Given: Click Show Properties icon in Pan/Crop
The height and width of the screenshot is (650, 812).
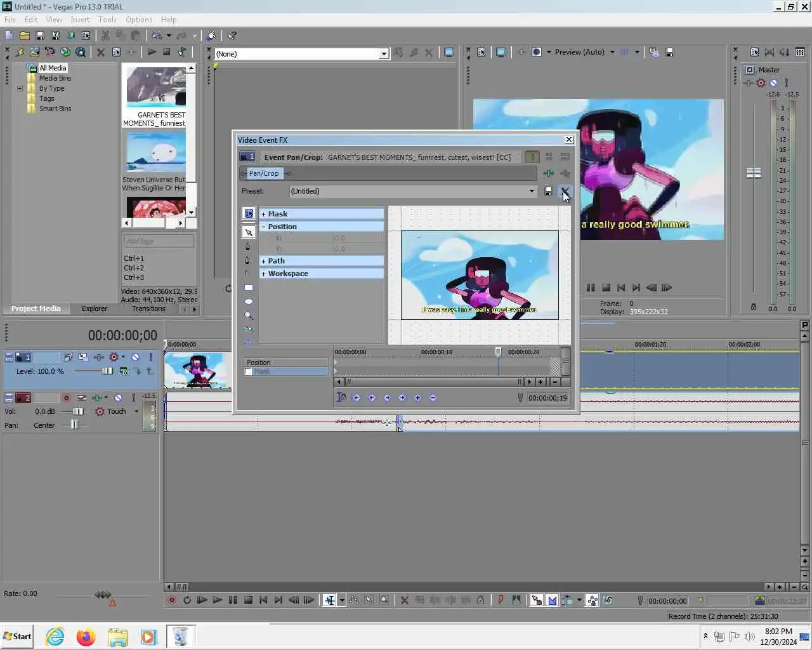Looking at the screenshot, I should 249,214.
